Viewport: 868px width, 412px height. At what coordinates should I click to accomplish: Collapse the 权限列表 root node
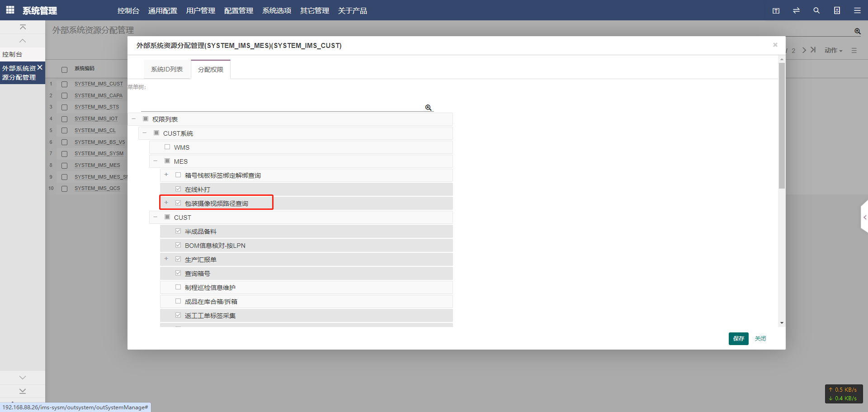[x=134, y=119]
